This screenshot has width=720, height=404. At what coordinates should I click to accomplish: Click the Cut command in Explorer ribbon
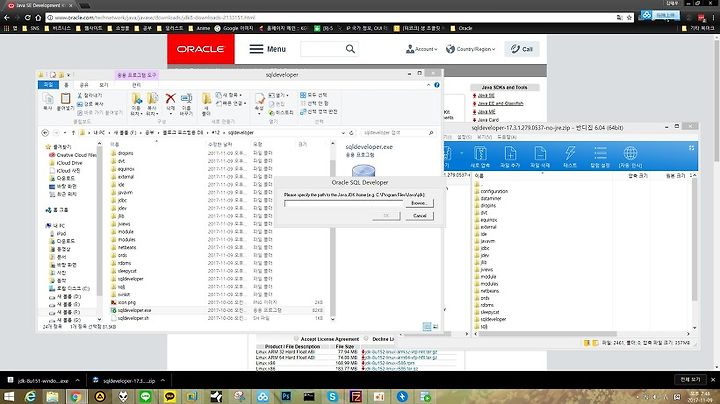90,95
